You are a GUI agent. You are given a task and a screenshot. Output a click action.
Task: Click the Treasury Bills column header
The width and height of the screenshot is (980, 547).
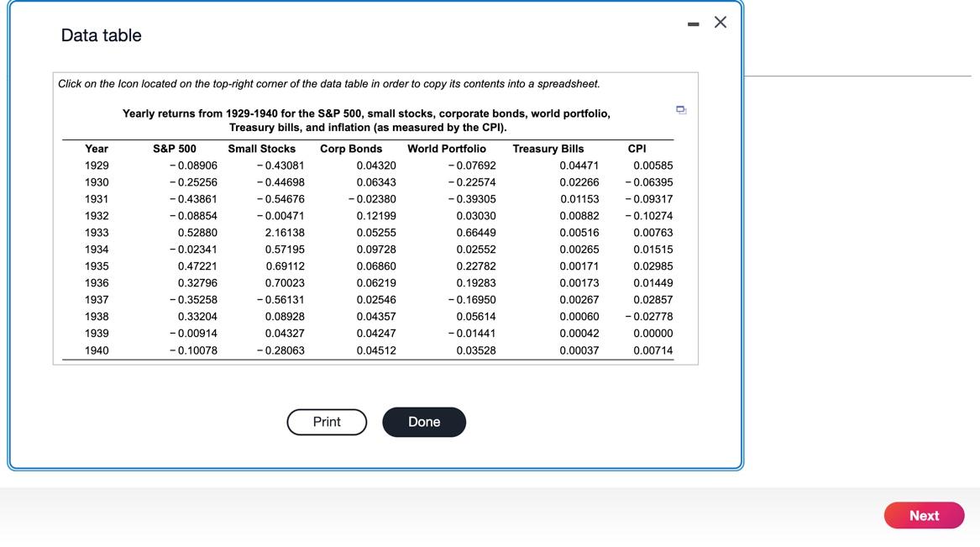pos(548,148)
